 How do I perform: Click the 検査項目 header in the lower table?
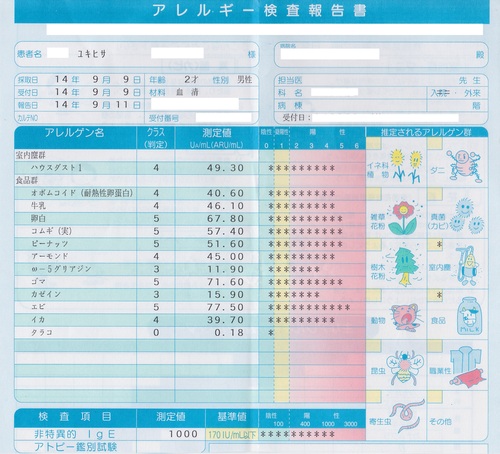point(75,417)
